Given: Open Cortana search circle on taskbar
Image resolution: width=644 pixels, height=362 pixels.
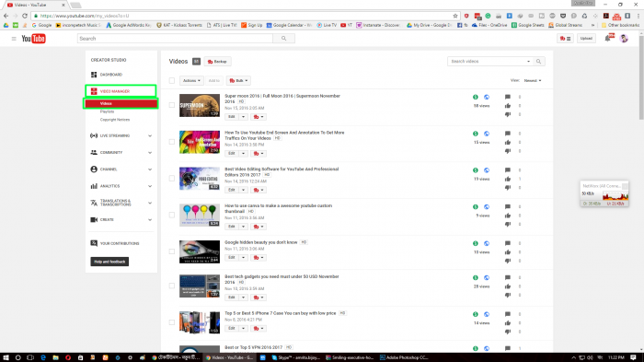Looking at the screenshot, I should point(18,357).
